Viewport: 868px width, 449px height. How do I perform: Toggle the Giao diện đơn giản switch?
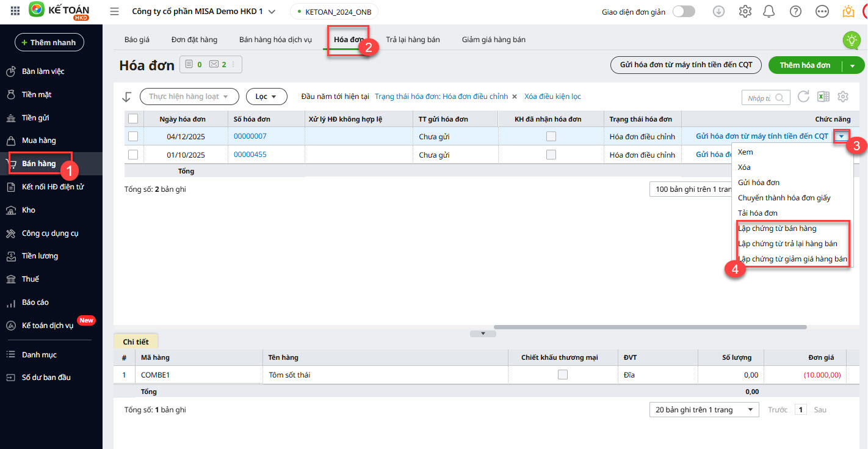pos(684,12)
